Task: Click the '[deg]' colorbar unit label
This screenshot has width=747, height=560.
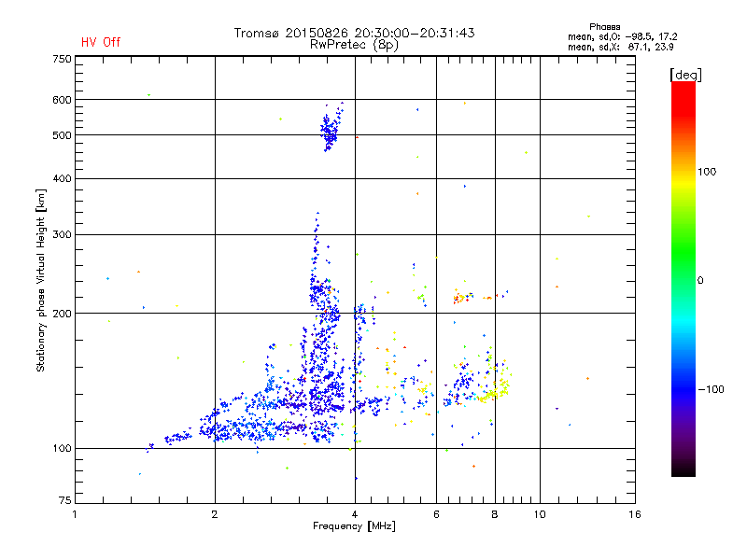Action: click(685, 75)
